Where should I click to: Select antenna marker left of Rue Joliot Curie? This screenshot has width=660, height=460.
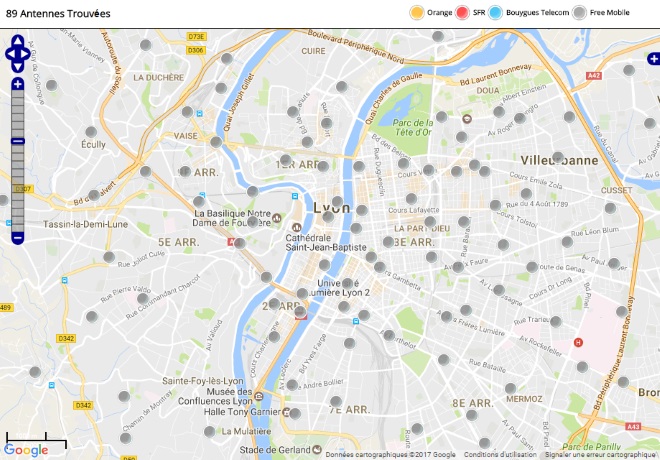[x=109, y=257]
